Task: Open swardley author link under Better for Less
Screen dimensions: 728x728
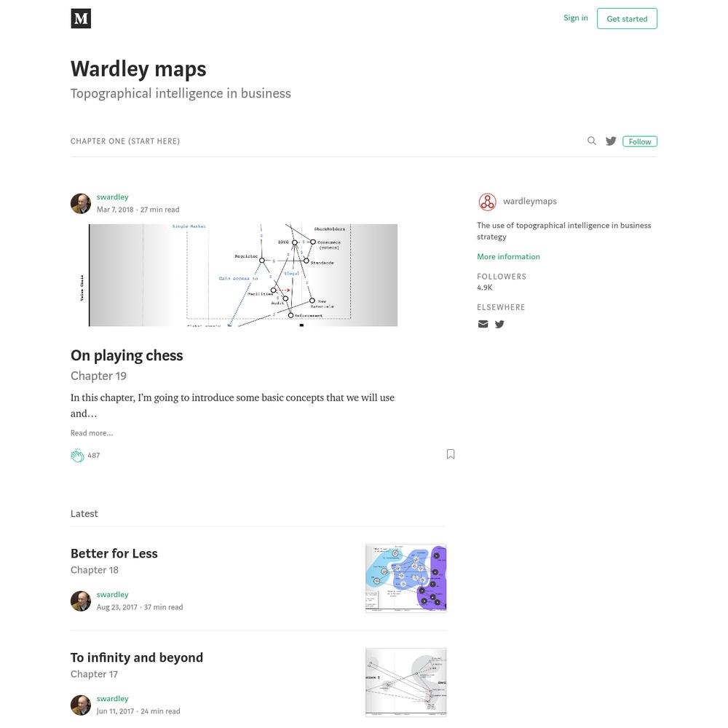Action: (112, 594)
